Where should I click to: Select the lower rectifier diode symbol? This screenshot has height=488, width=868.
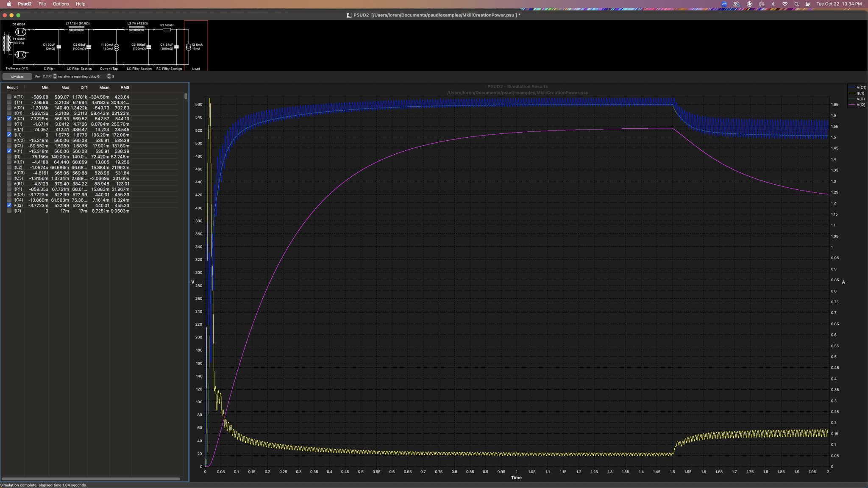tap(20, 55)
